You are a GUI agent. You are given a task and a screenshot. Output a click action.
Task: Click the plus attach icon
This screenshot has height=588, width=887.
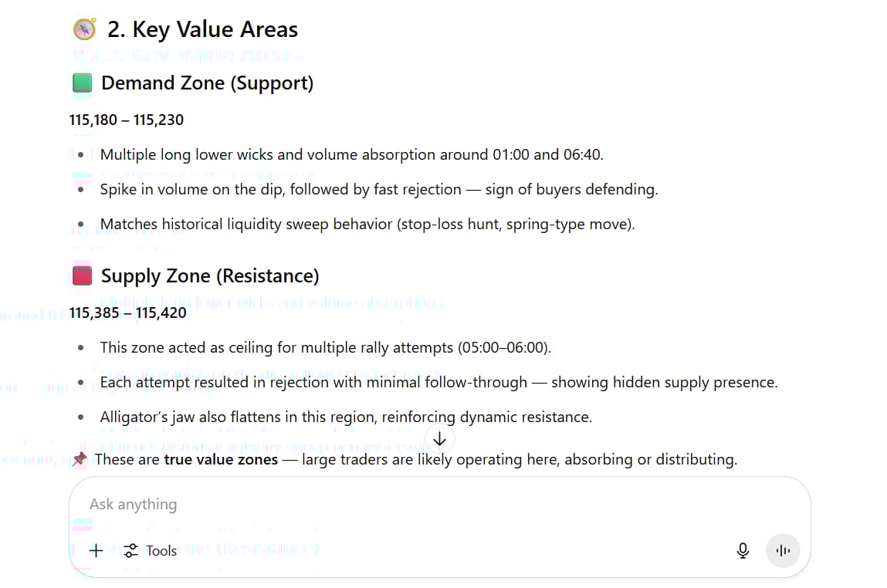96,551
